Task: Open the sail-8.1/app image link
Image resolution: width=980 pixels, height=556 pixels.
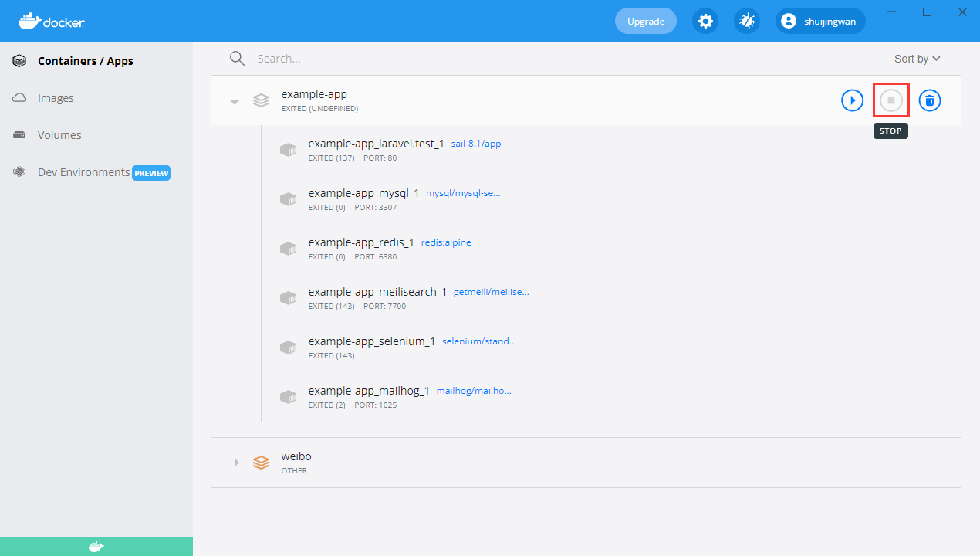Action: pos(475,144)
